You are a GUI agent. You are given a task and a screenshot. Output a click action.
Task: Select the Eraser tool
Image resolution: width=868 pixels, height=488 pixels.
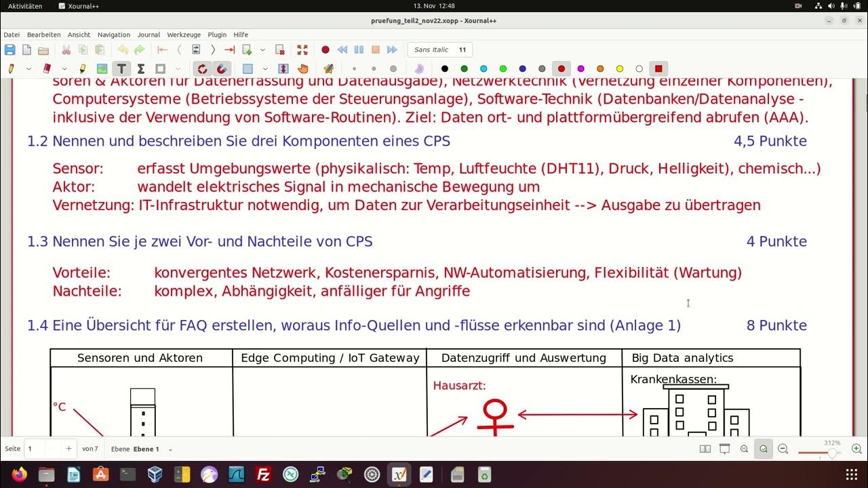click(x=47, y=68)
